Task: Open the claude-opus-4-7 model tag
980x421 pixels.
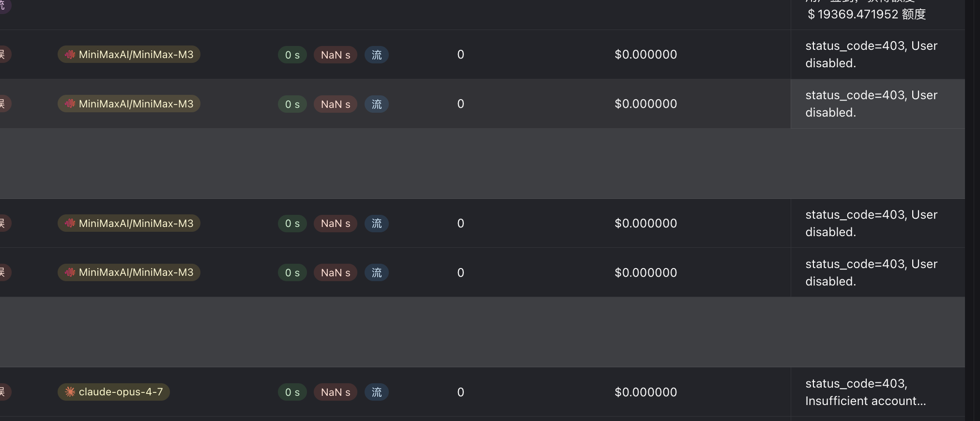Action: [114, 392]
